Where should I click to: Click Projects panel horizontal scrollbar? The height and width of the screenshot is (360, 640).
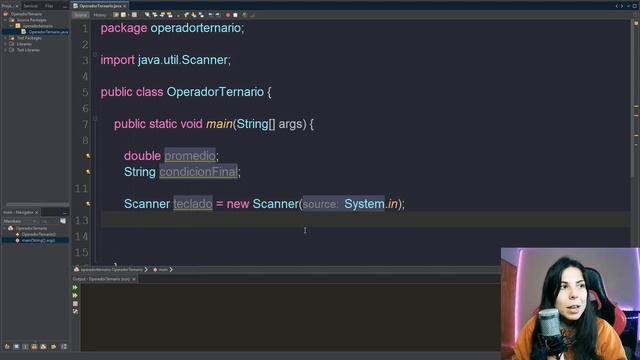point(37,204)
